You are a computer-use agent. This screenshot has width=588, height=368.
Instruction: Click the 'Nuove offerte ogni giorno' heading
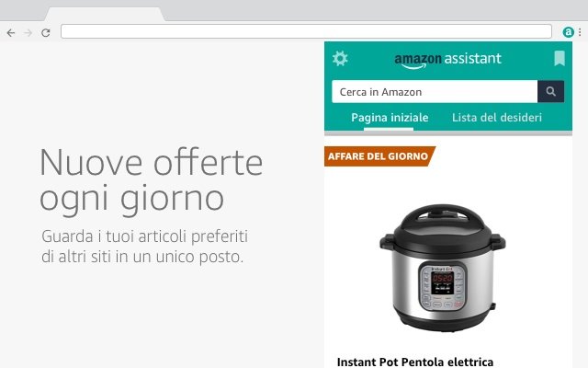coord(151,181)
